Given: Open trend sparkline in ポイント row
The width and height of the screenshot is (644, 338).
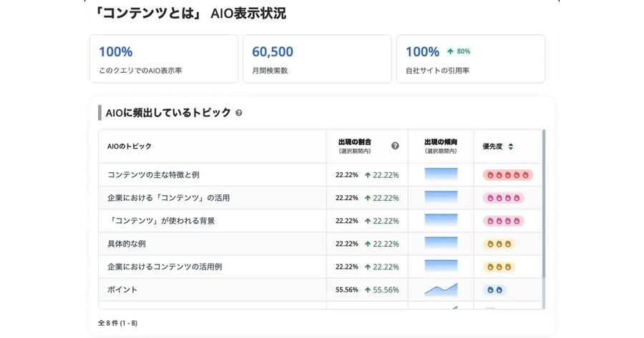Looking at the screenshot, I should pos(440,289).
